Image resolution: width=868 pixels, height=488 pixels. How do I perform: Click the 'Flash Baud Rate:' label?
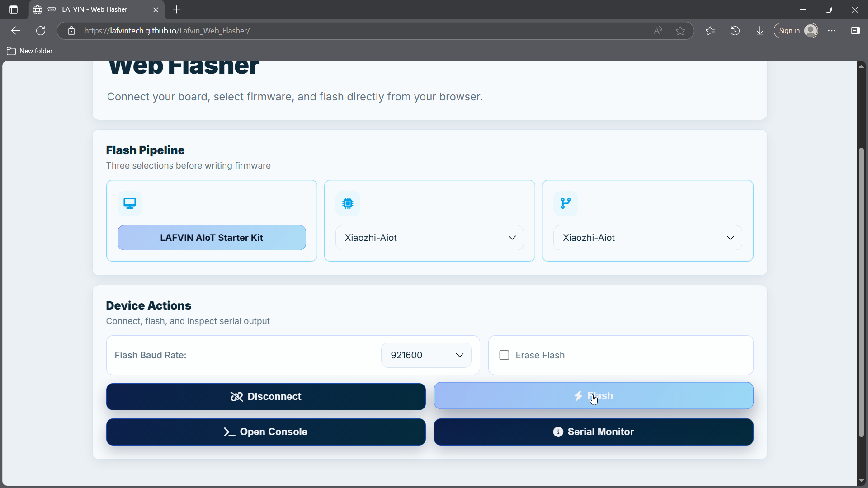click(x=150, y=355)
